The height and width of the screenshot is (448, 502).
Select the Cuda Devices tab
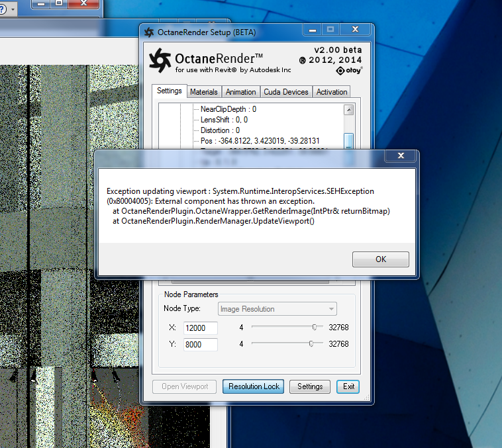(x=286, y=92)
